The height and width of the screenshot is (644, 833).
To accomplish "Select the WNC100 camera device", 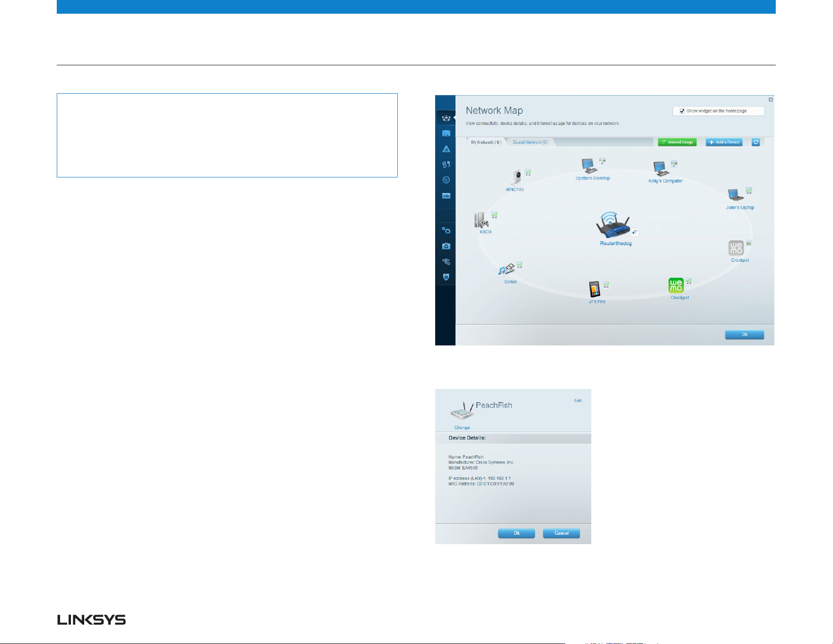I will pyautogui.click(x=517, y=177).
